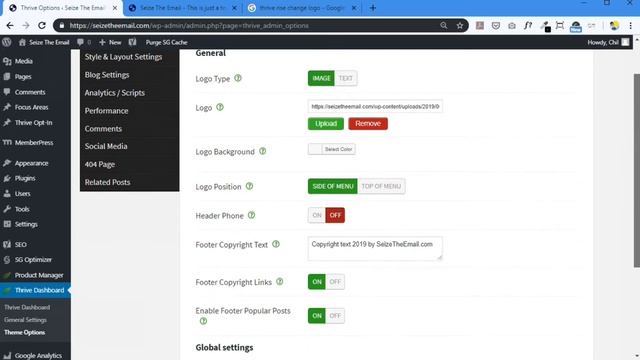Switch to the Google search tab
Viewport: 640px width, 360px height.
tap(302, 8)
